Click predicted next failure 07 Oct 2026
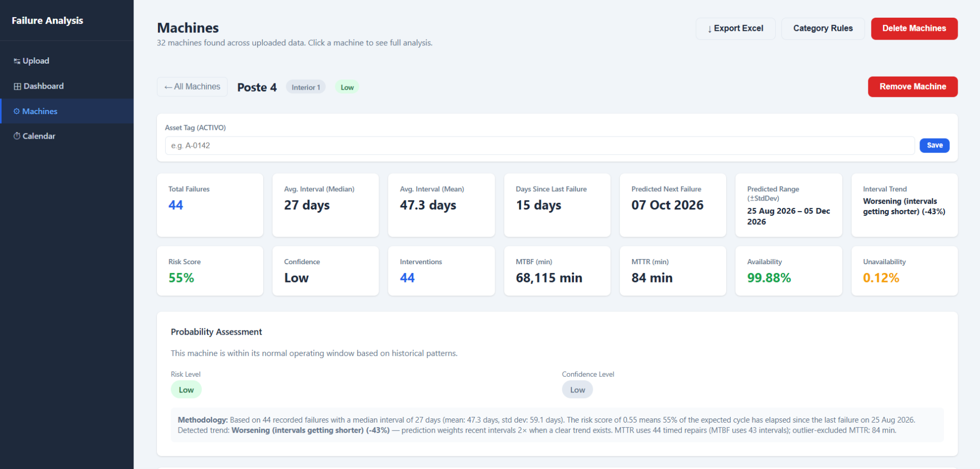 coord(667,205)
